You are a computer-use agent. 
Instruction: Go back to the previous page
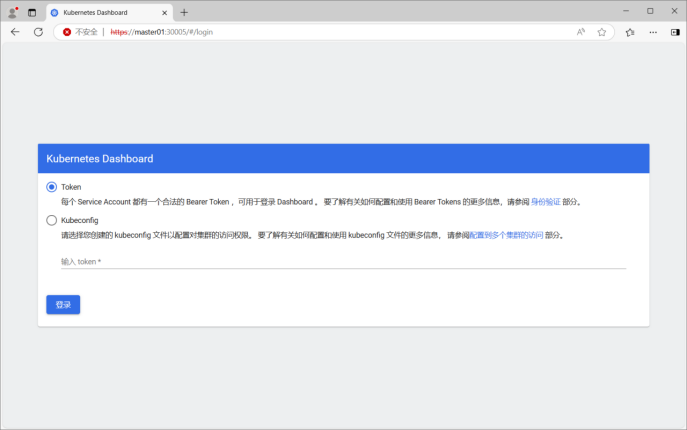coord(15,32)
